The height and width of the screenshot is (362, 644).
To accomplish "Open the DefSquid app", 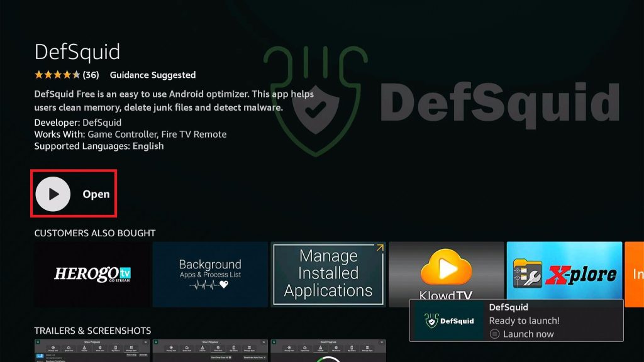I will [74, 194].
